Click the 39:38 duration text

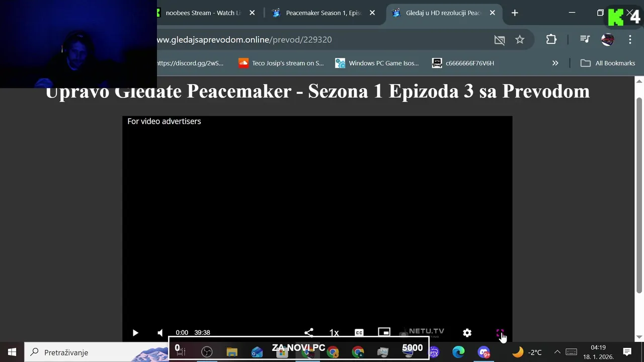[x=202, y=333]
